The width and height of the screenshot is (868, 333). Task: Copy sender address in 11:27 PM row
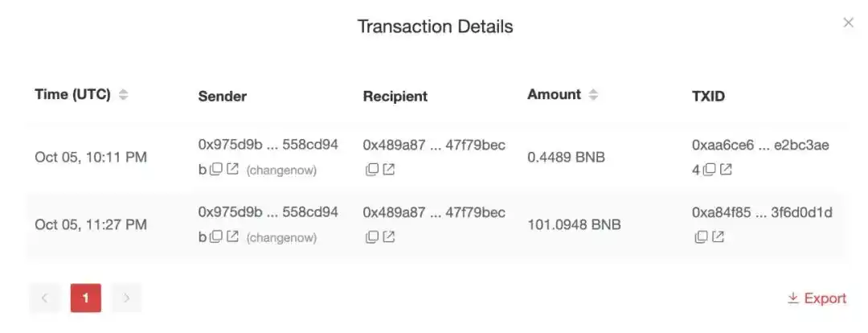216,236
